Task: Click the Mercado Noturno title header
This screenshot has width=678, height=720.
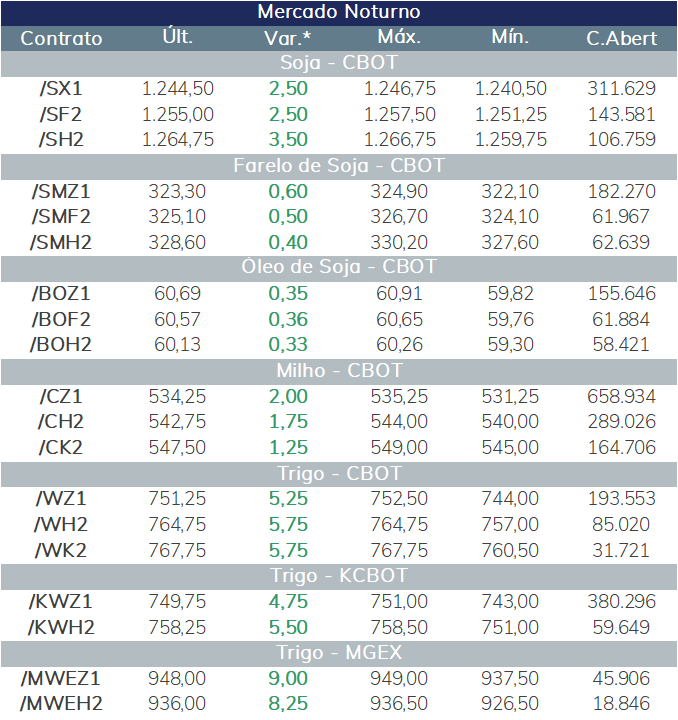Action: (339, 12)
